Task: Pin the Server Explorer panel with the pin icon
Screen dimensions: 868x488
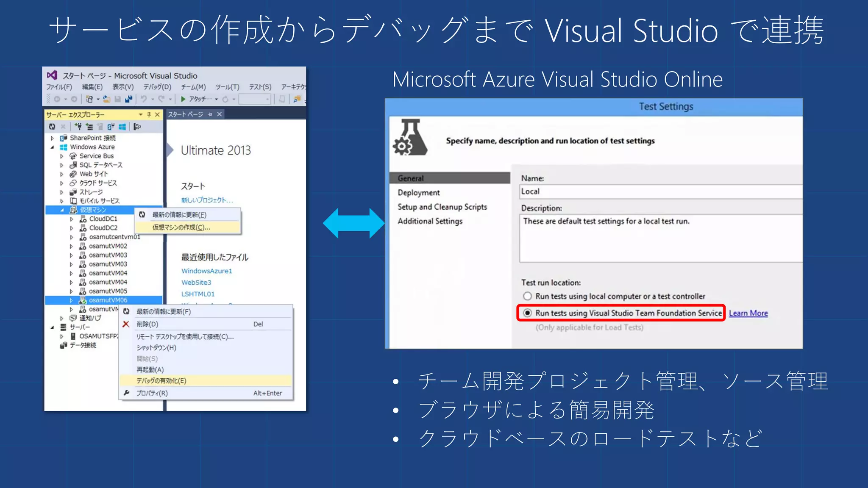Action: click(x=149, y=114)
